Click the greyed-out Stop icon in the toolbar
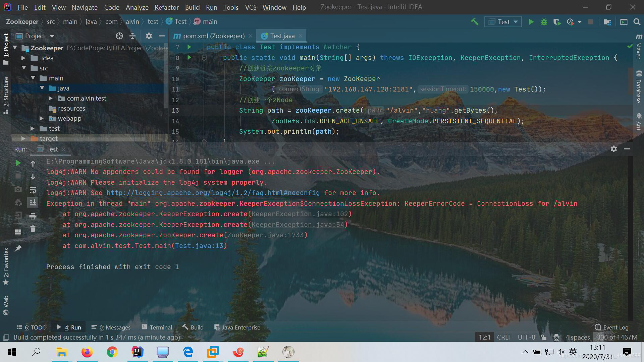The height and width of the screenshot is (362, 644). (591, 22)
